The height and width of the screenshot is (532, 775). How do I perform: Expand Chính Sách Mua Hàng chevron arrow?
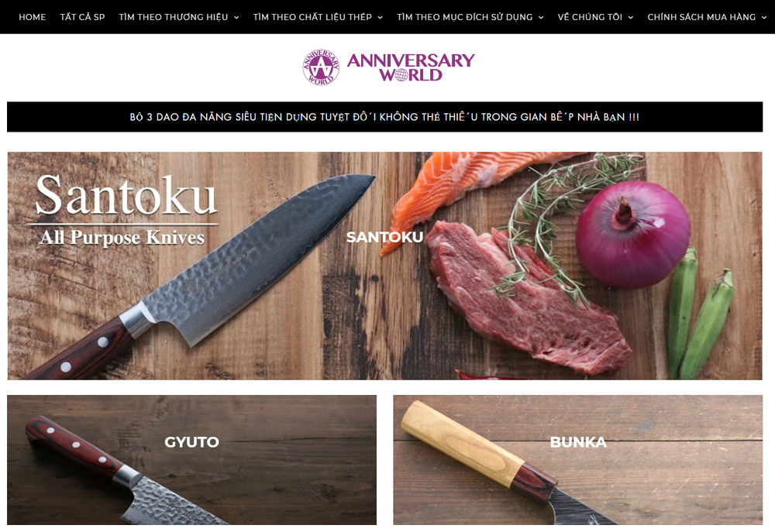(x=763, y=17)
